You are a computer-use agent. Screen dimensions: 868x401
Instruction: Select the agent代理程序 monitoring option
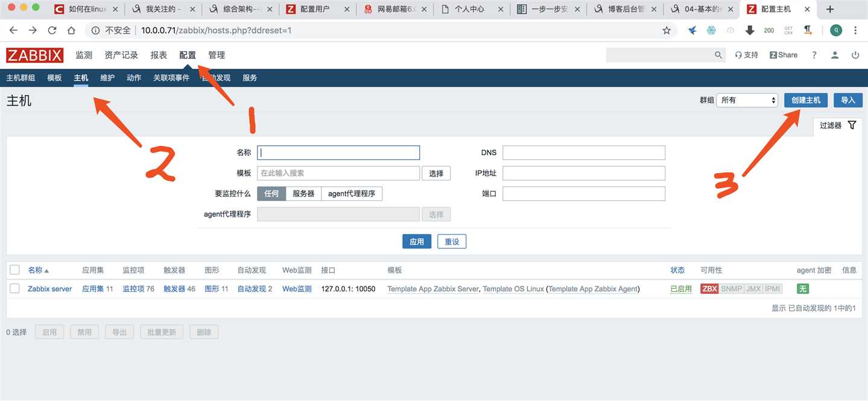[x=352, y=194]
